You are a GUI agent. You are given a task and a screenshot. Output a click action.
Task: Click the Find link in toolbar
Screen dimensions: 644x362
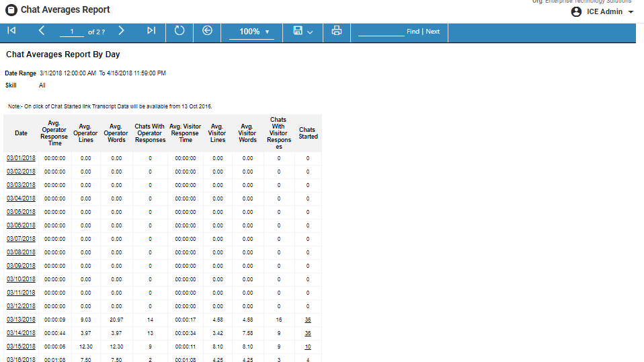tap(413, 32)
